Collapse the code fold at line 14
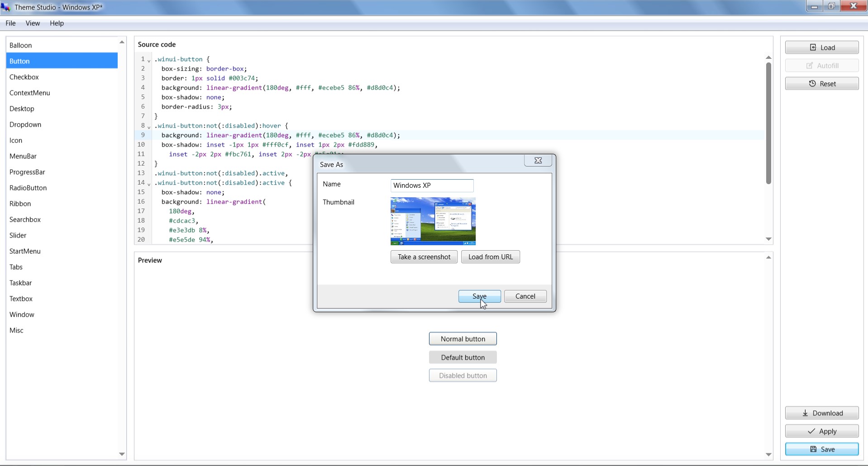This screenshot has width=868, height=466. click(x=149, y=184)
